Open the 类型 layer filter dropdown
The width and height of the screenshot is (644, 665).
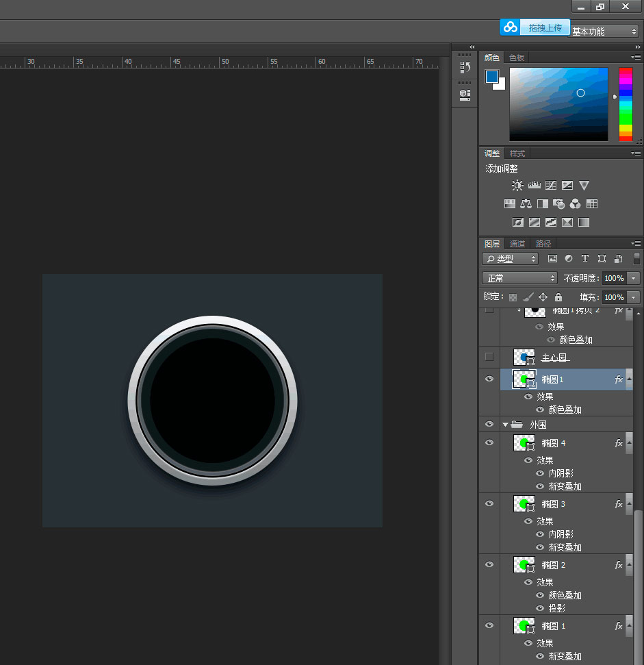511,258
